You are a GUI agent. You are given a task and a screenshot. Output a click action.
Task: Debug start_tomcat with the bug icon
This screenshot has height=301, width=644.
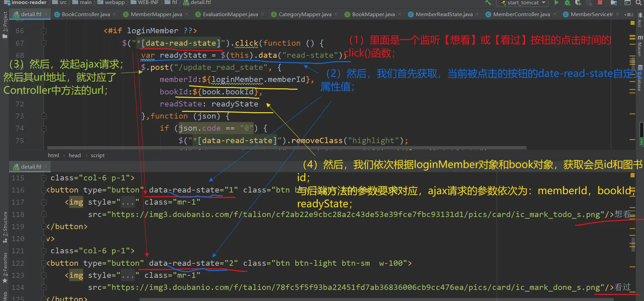coord(567,3)
